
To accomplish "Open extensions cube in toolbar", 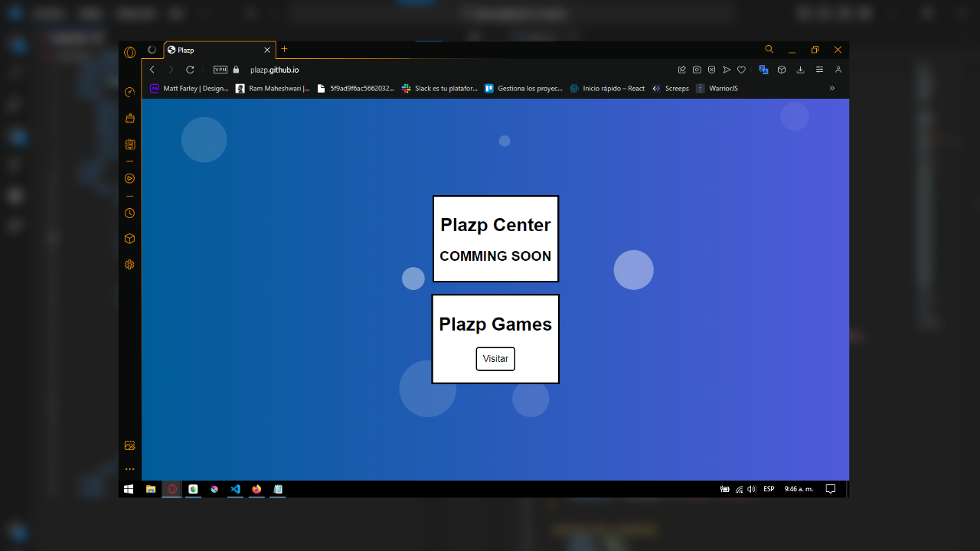I will coord(782,70).
